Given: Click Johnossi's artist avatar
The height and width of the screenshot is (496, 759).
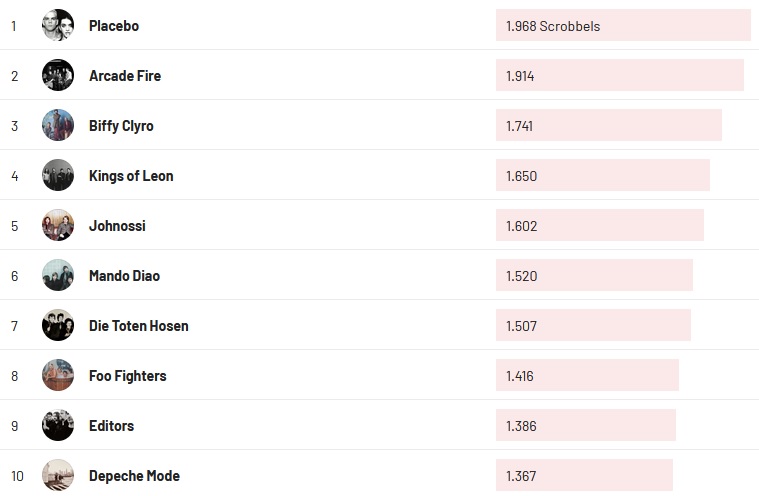Looking at the screenshot, I should (x=58, y=225).
